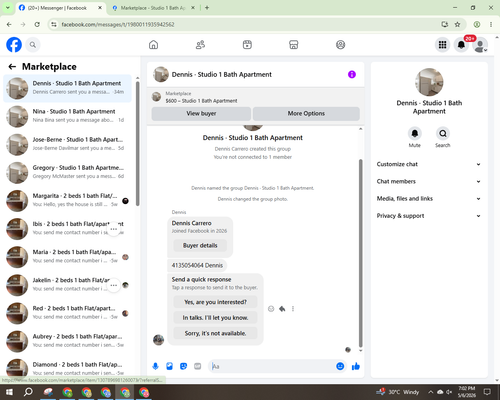Open the Windows notification center icon
This screenshot has height=400, width=500.
(x=487, y=392)
